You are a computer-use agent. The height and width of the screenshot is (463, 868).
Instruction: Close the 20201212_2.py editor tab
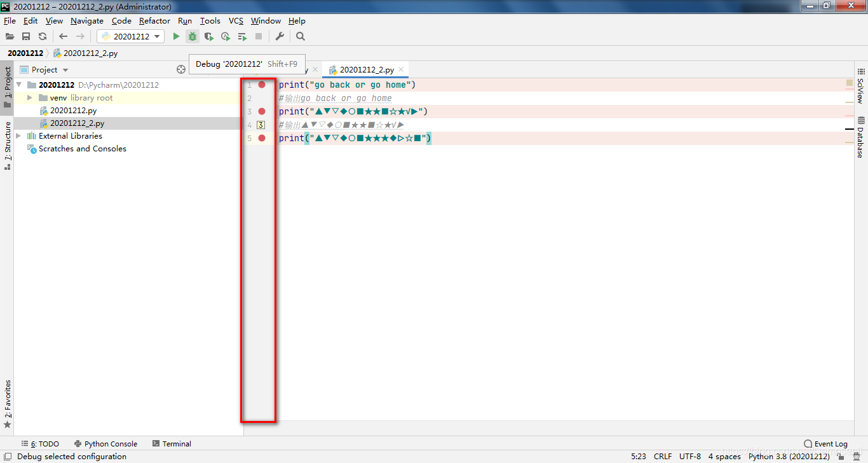click(x=401, y=70)
